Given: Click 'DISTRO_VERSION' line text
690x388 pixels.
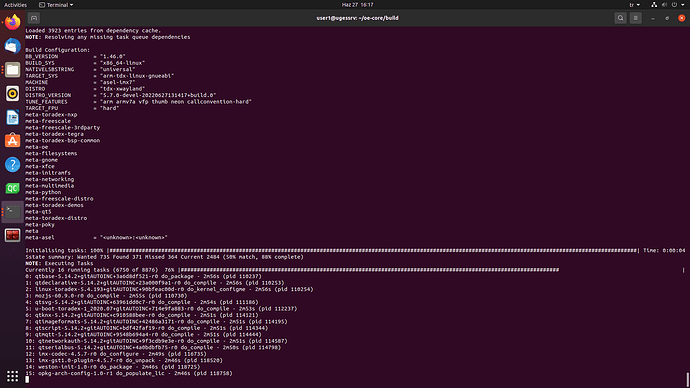Looking at the screenshot, I should pos(121,95).
